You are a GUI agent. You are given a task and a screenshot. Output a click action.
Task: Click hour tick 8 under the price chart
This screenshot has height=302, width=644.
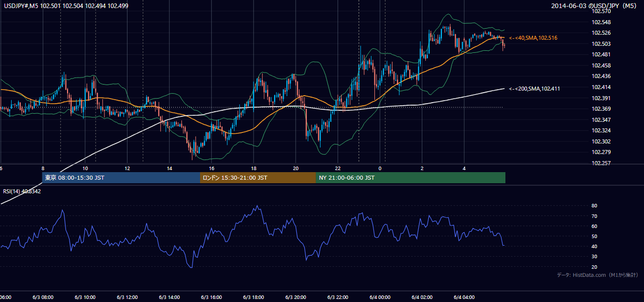43,168
